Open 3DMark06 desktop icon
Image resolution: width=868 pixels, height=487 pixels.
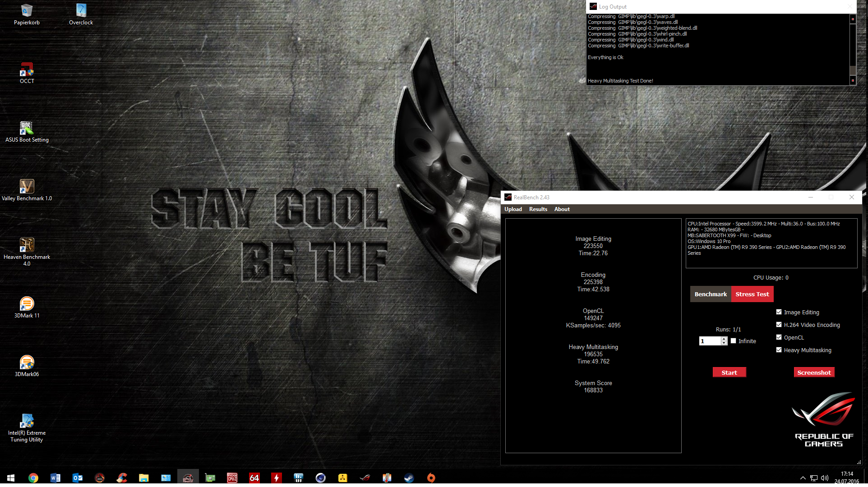[x=27, y=366]
